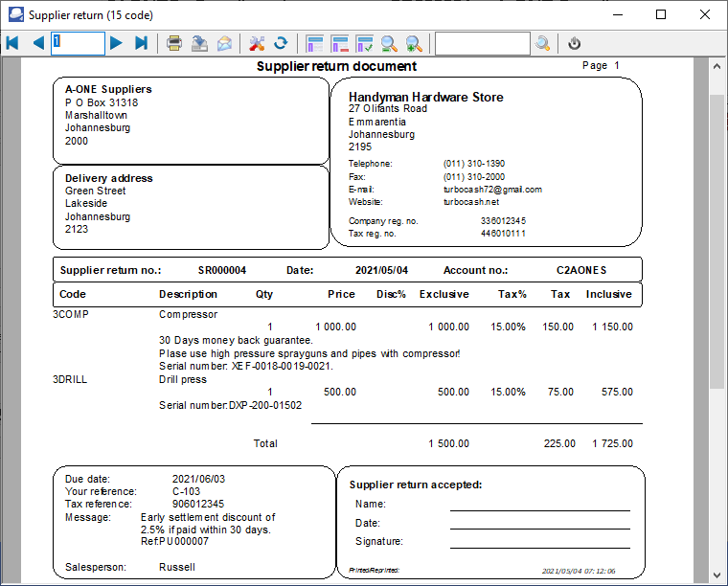Click the zoom in magnifier icon
The image size is (728, 586).
(x=414, y=43)
